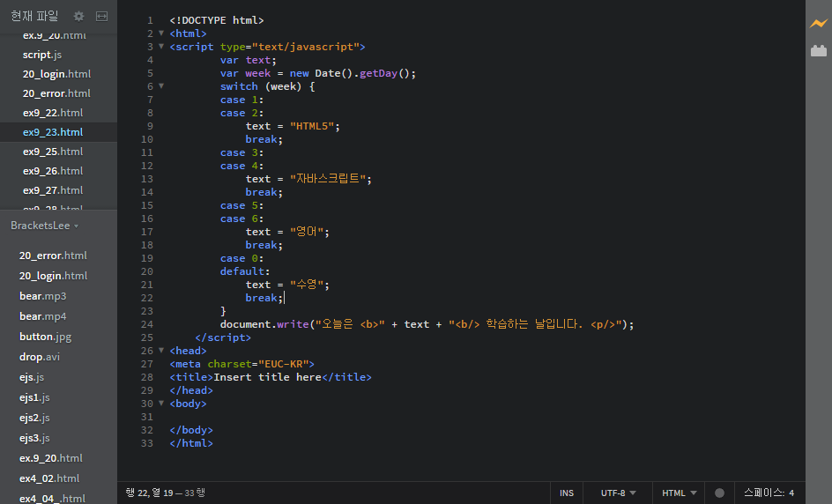Click the 현재 파일 panel heading
This screenshot has height=504, width=832.
34,17
